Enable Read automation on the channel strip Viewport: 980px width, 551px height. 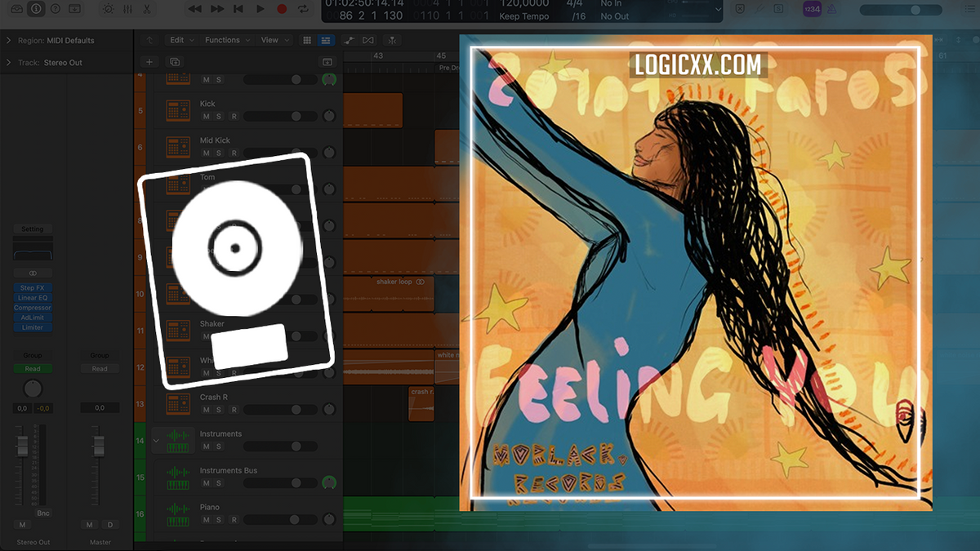point(33,368)
